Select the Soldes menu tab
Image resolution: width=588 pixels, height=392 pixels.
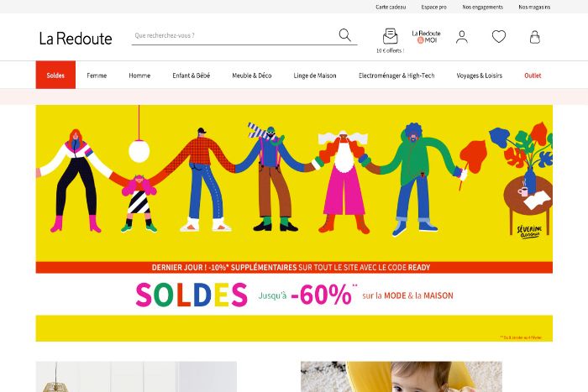coord(55,75)
